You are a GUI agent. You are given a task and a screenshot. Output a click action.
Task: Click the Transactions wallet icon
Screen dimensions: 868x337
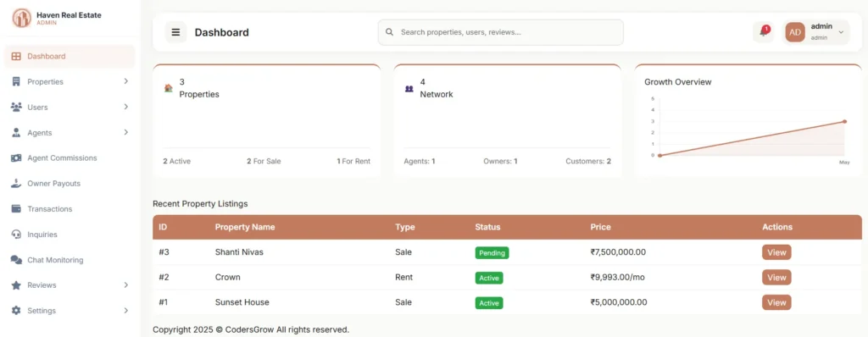(16, 209)
